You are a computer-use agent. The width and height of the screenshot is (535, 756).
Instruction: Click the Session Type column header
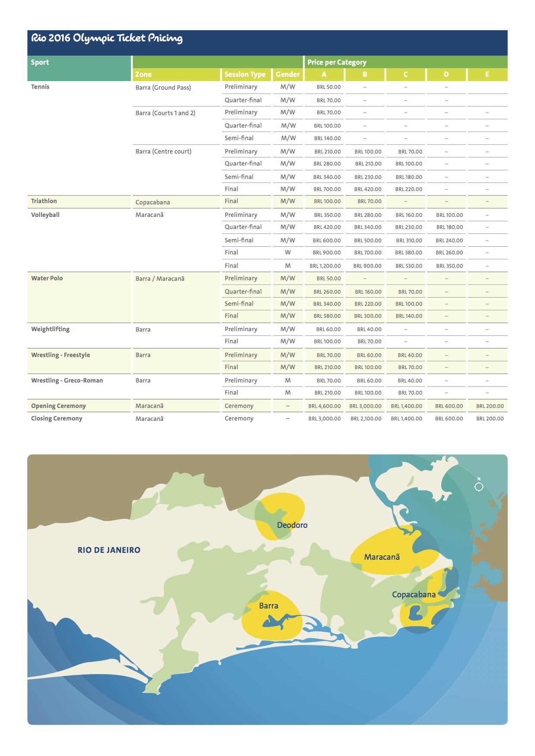click(x=245, y=74)
